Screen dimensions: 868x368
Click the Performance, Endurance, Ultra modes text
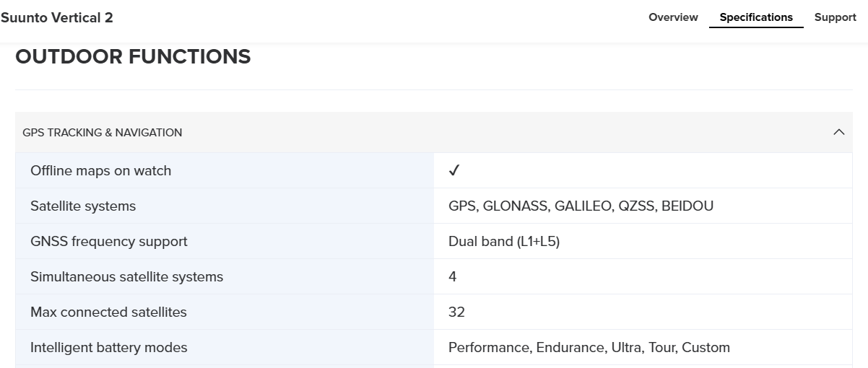tap(589, 348)
